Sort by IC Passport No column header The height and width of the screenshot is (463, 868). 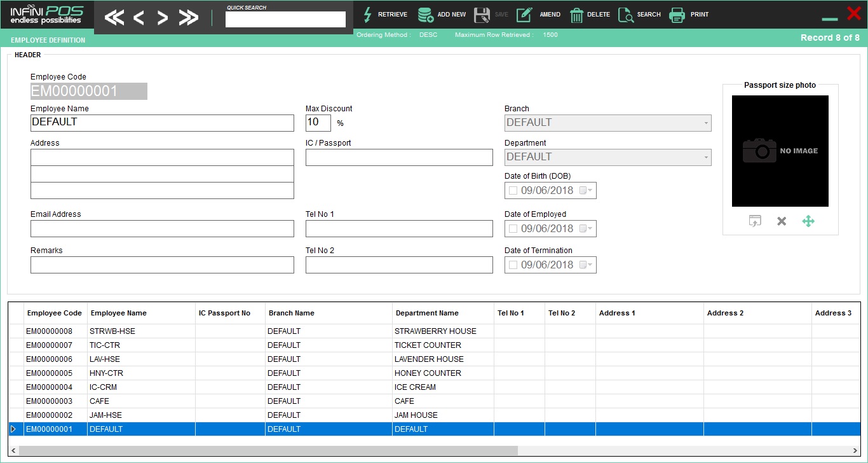230,313
